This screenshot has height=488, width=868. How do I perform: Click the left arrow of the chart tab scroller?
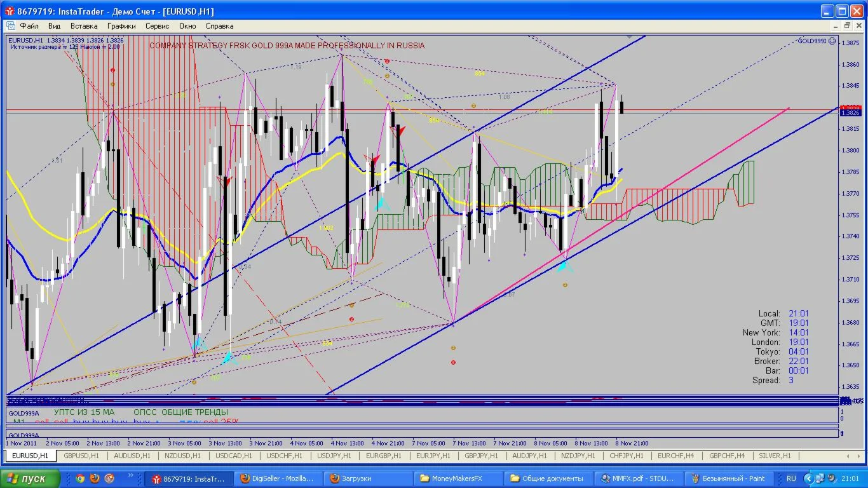pos(849,456)
